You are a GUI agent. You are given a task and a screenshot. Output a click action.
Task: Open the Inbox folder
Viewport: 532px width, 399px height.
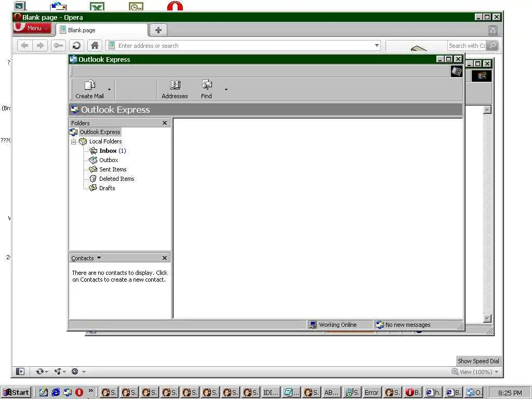pos(112,151)
